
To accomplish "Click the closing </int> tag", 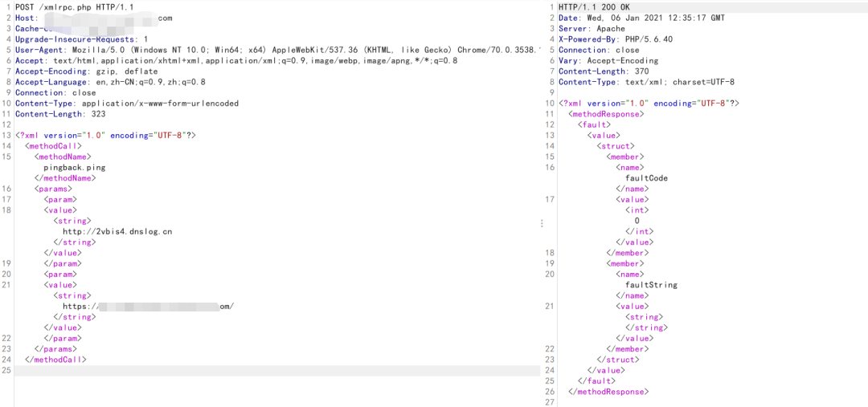I will 640,231.
